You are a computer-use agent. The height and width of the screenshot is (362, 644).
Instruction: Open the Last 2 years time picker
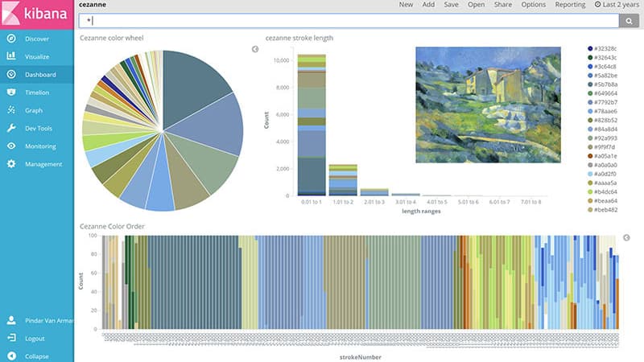(x=617, y=5)
